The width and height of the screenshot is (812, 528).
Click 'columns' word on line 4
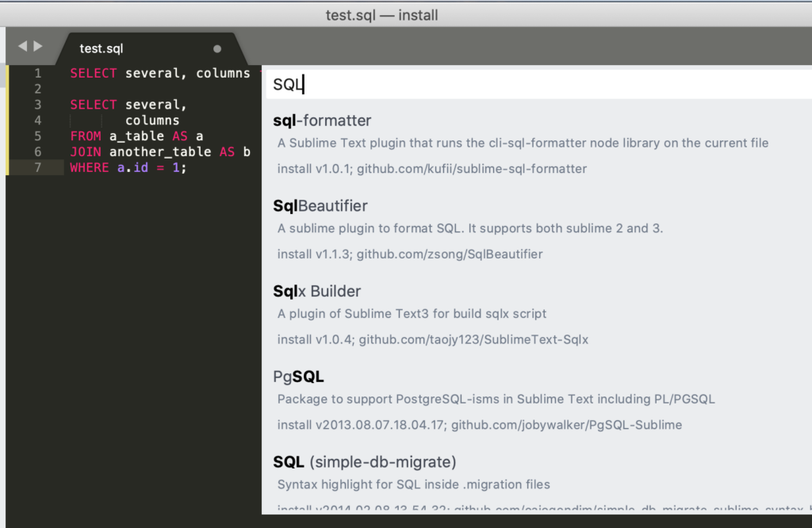152,121
